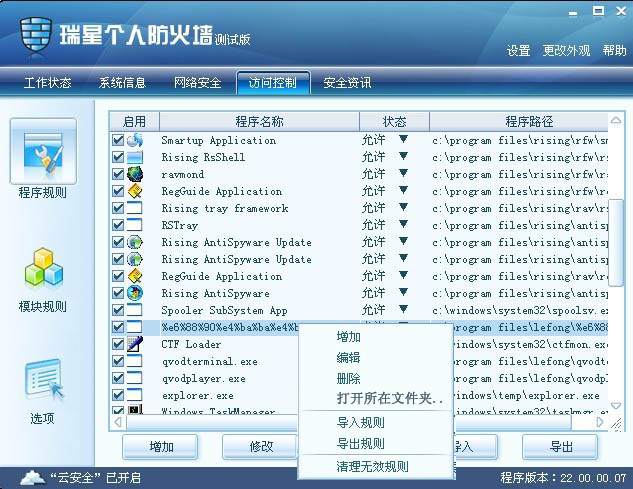Click the cloud security icon in status bar
This screenshot has width=633, height=489.
pyautogui.click(x=32, y=477)
